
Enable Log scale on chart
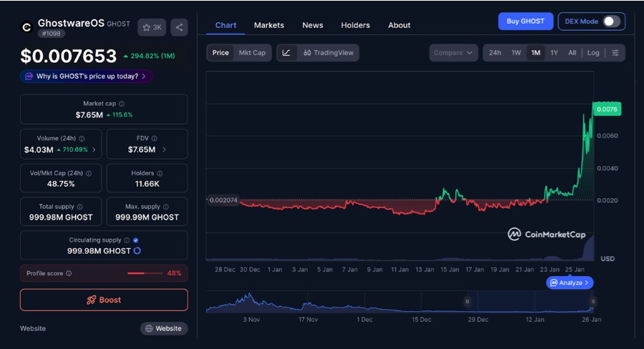[593, 53]
